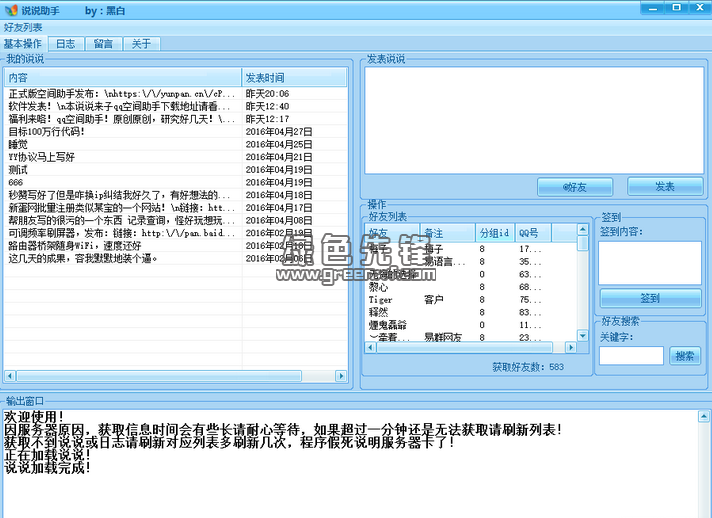Click scroll-left arrow of friend list

(x=371, y=347)
